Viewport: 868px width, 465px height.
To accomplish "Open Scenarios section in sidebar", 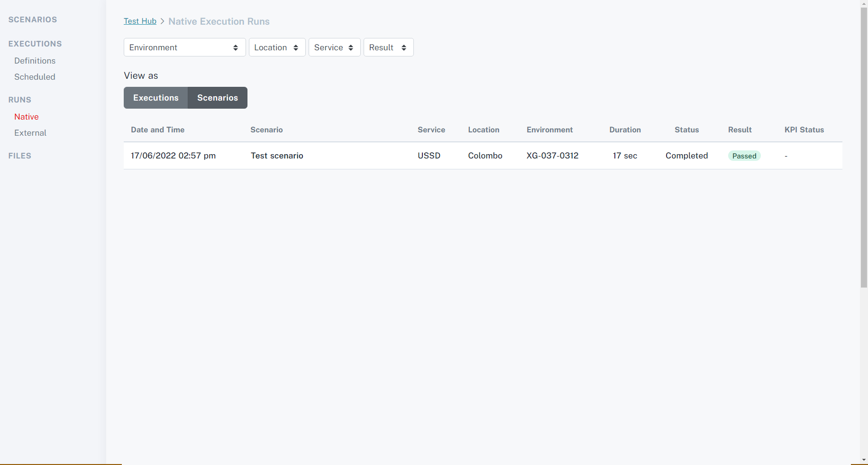I will point(33,19).
